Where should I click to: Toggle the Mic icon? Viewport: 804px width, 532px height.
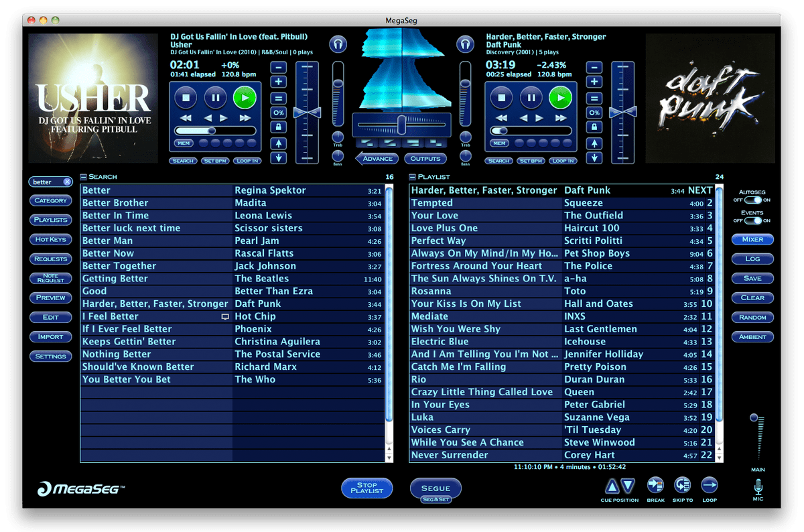pos(758,487)
